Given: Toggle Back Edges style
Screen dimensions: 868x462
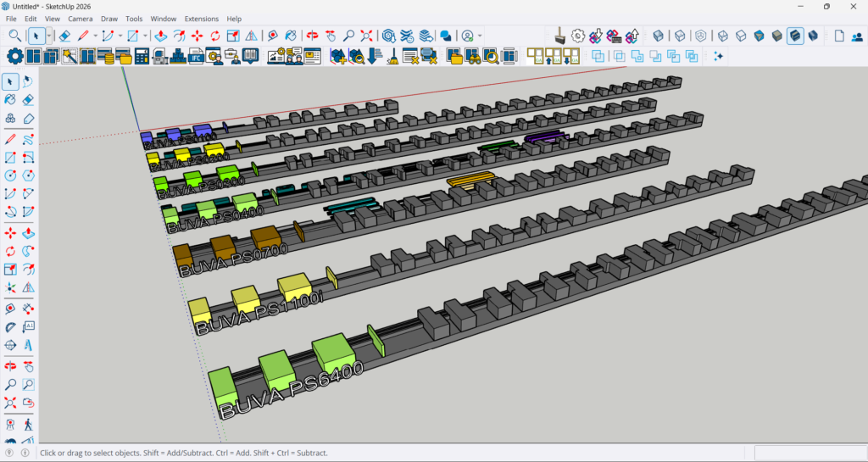Looking at the screenshot, I should [680, 36].
